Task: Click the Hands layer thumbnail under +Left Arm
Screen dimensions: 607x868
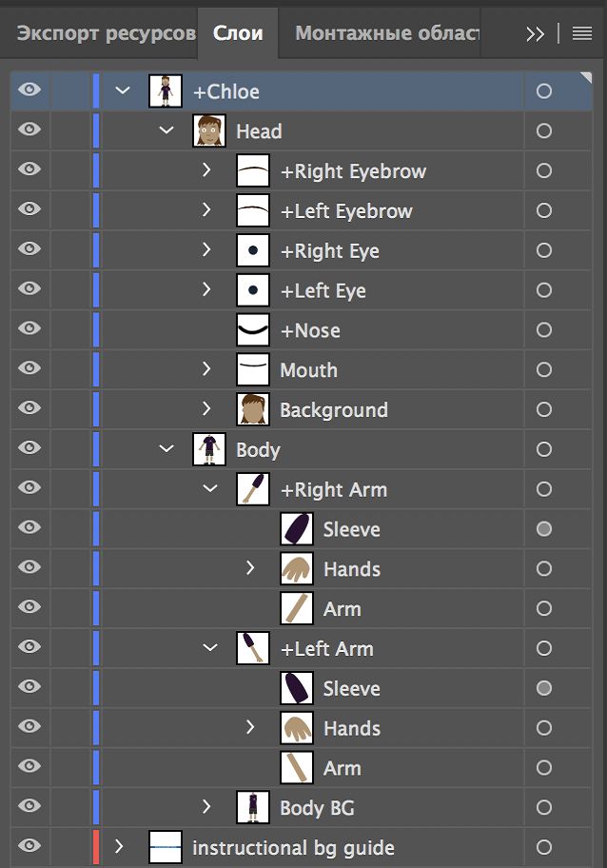Action: point(295,728)
